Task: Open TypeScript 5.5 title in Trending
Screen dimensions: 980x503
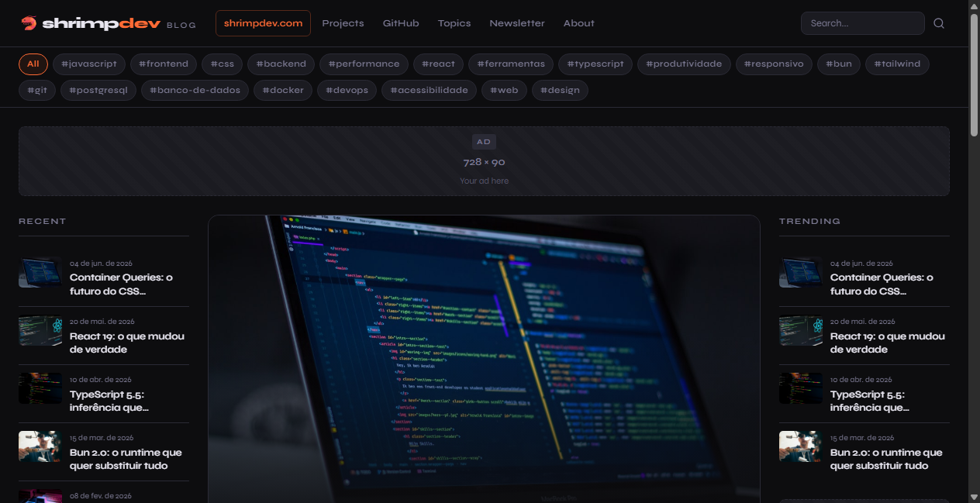Action: click(869, 401)
